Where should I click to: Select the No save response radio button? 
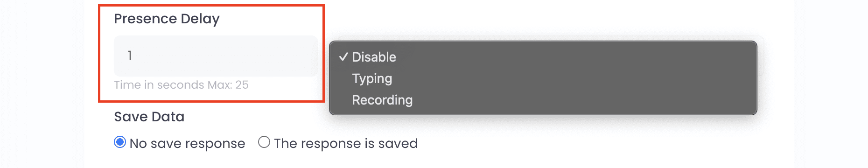(x=120, y=142)
